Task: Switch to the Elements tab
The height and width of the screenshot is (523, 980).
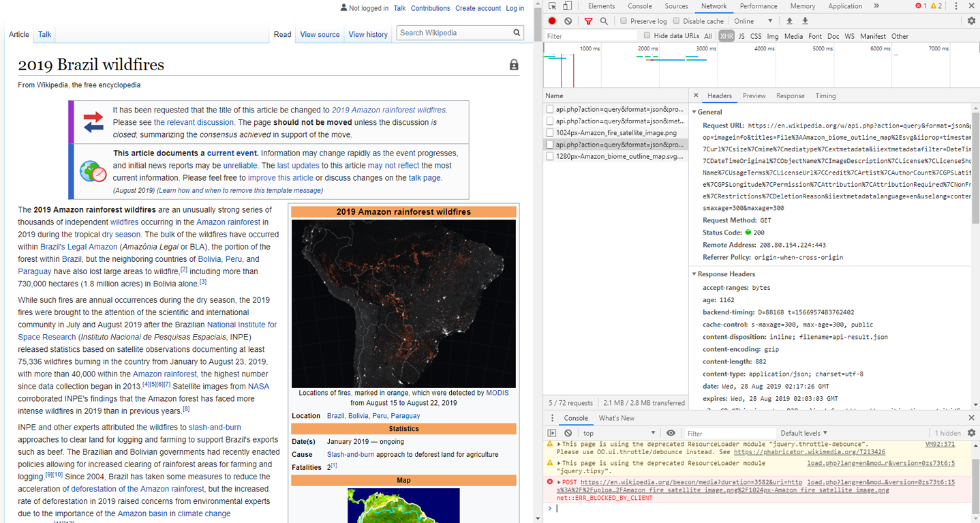Action: click(x=601, y=6)
